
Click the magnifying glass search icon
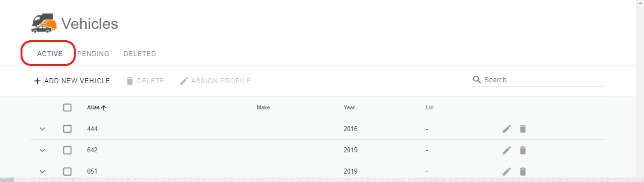[x=477, y=80]
